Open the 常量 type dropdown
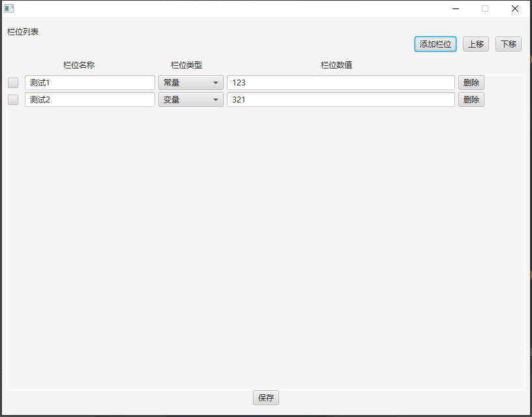 [x=191, y=83]
